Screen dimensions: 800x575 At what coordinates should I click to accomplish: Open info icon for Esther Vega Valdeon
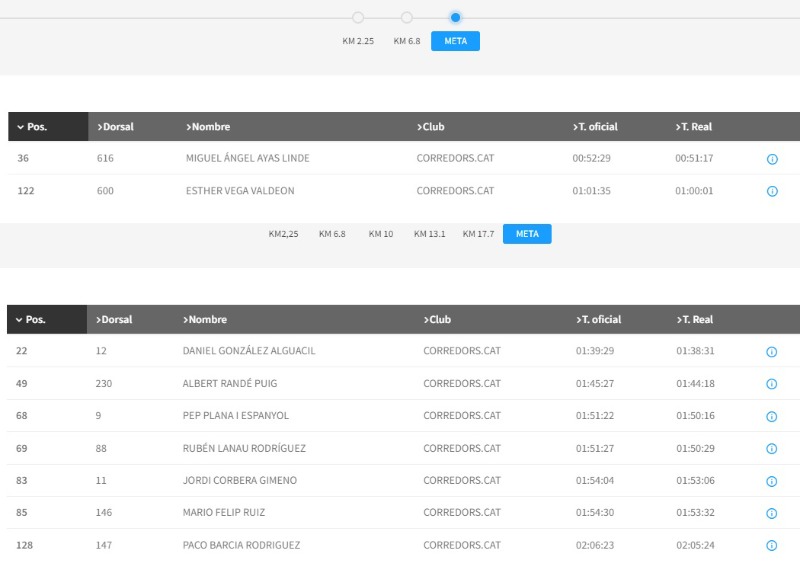click(x=772, y=191)
